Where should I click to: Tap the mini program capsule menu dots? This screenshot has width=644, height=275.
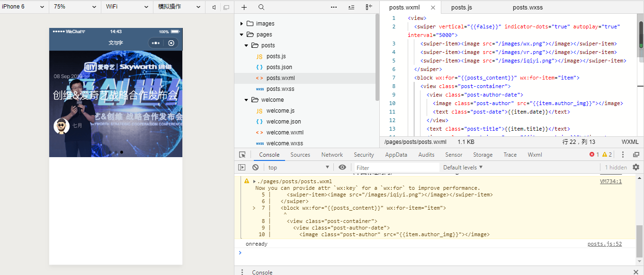(x=155, y=43)
